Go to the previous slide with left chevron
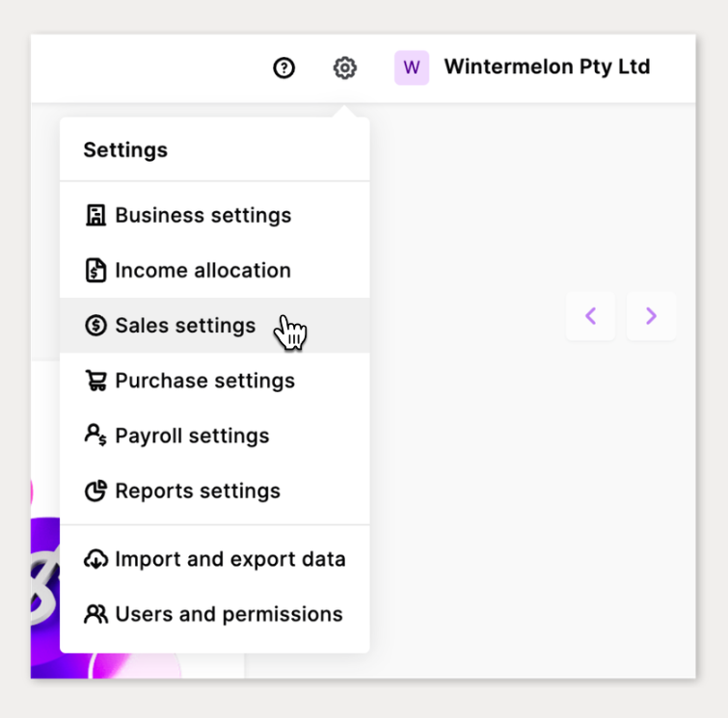Screen dimensions: 728x718 pyautogui.click(x=591, y=316)
